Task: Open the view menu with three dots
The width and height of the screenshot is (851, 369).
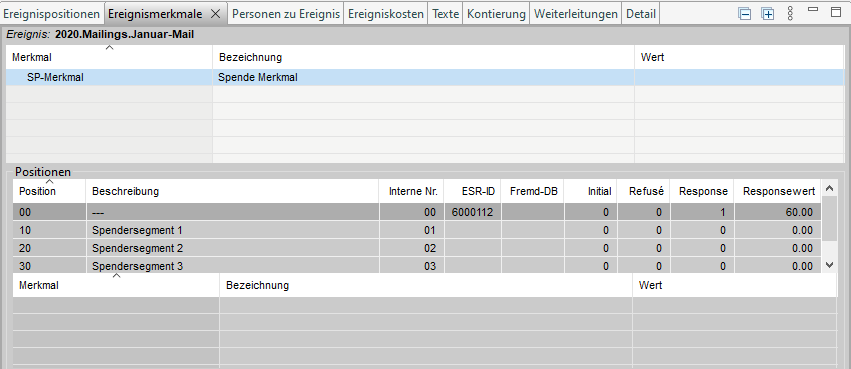Action: pos(790,14)
